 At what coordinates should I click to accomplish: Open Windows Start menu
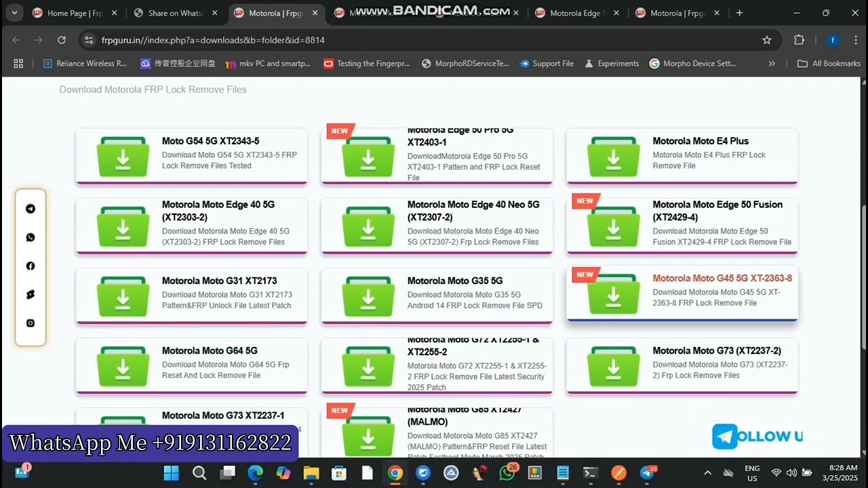pos(172,473)
